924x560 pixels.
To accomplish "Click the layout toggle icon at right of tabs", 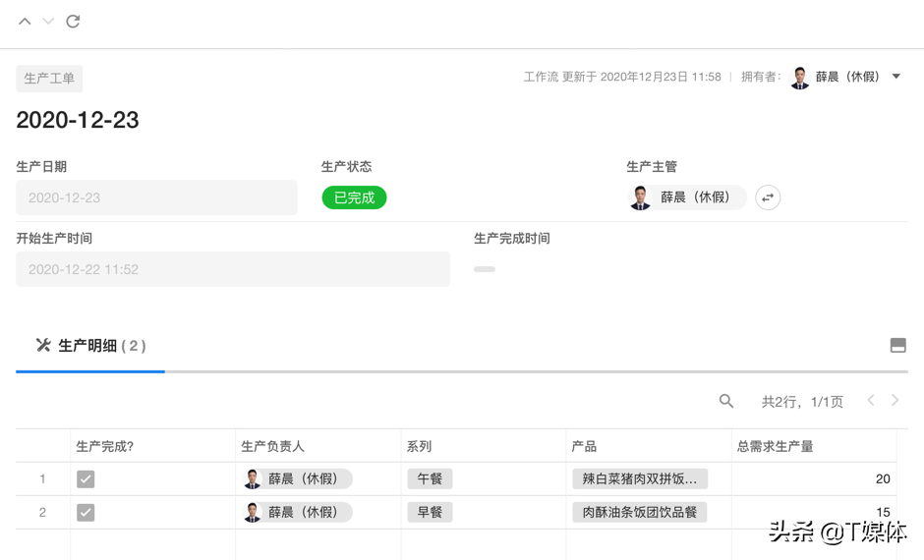I will point(897,345).
